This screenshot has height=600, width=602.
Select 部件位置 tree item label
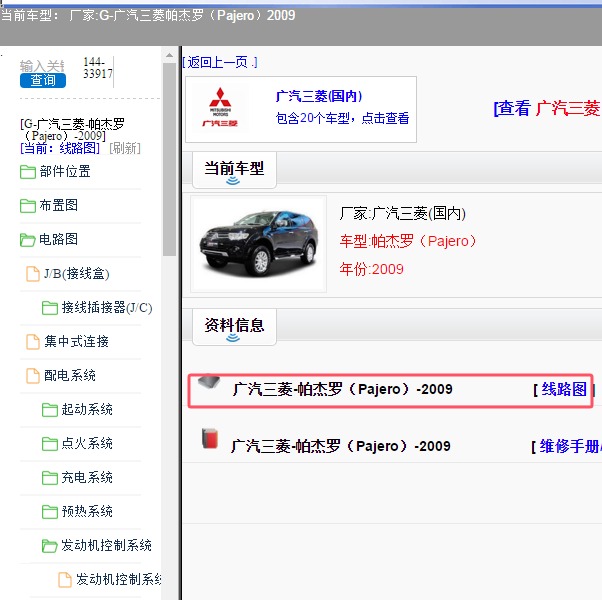click(x=65, y=172)
